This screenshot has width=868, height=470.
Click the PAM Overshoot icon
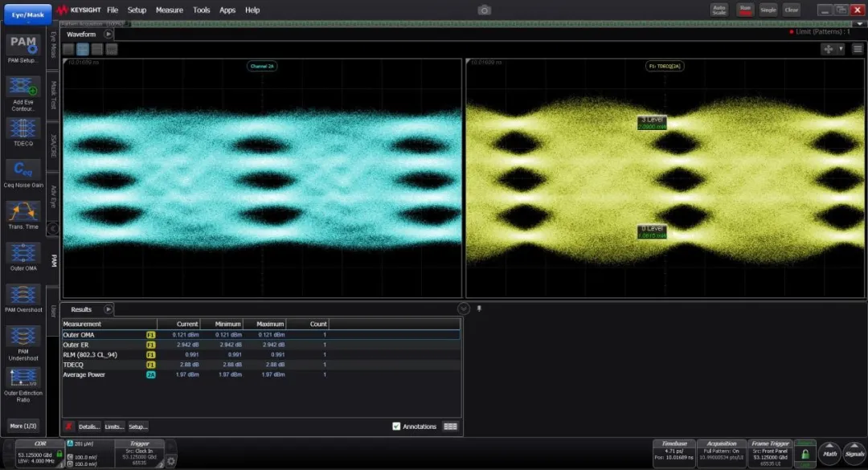(x=23, y=296)
